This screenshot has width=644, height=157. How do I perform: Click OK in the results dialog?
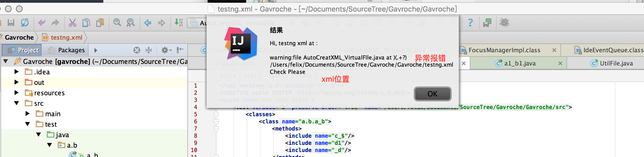(432, 94)
